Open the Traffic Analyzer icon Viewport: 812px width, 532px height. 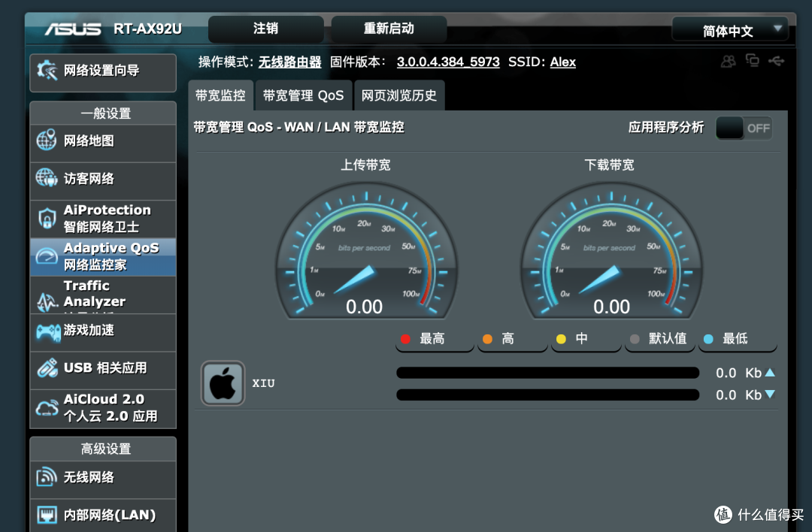click(x=47, y=301)
